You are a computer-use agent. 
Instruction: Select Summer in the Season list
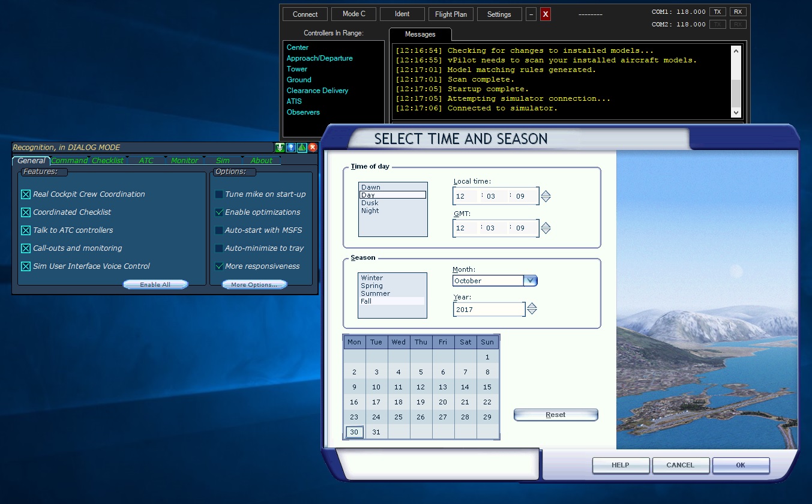392,293
